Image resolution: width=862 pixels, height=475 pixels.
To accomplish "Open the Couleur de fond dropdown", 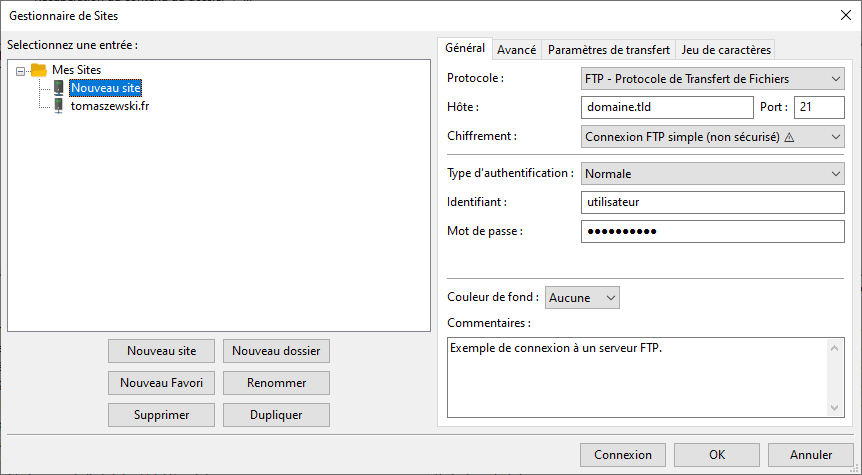I will point(582,297).
